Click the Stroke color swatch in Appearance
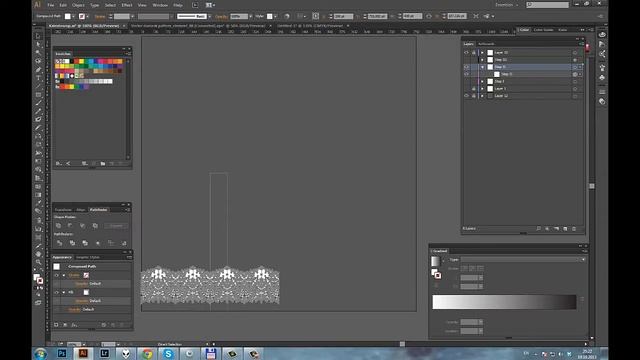The height and width of the screenshot is (360, 640). tap(86, 275)
